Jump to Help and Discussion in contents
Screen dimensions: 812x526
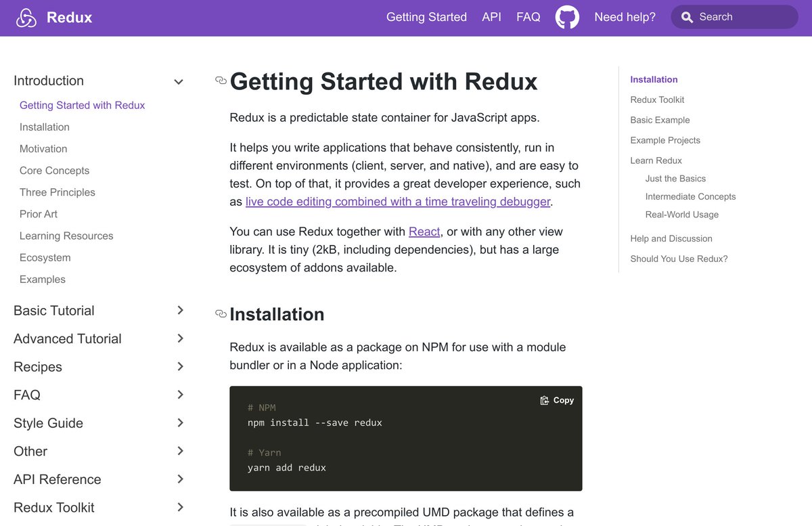pyautogui.click(x=671, y=238)
